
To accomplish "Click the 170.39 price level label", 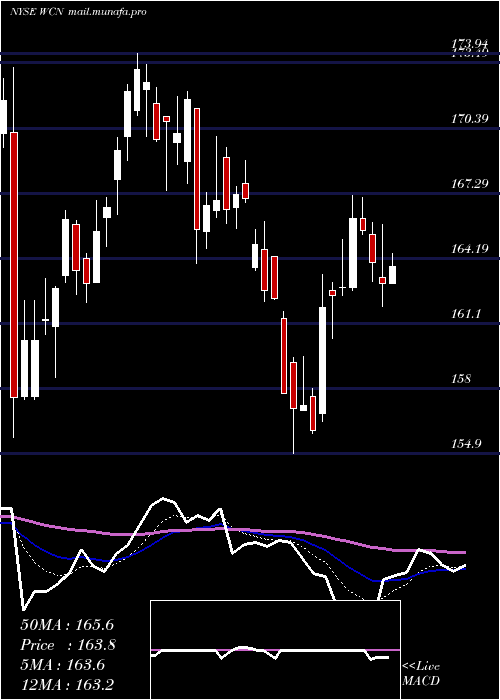I will 469,118.
